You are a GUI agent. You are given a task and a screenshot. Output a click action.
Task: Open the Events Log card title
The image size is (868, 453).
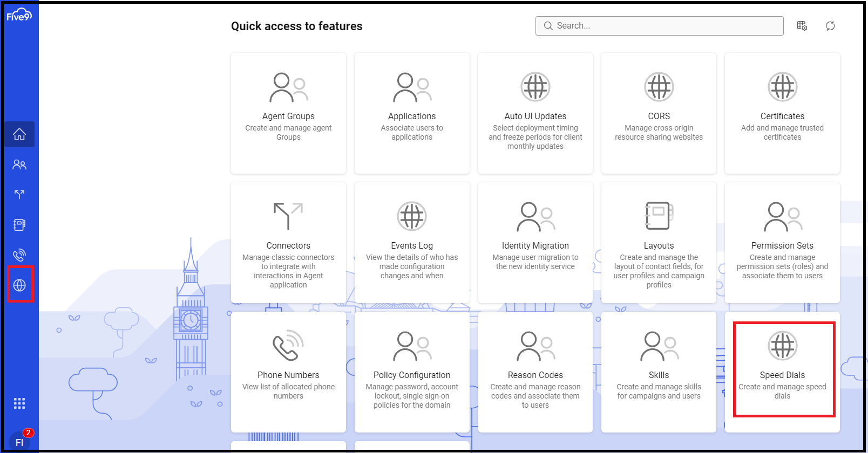[x=412, y=245]
